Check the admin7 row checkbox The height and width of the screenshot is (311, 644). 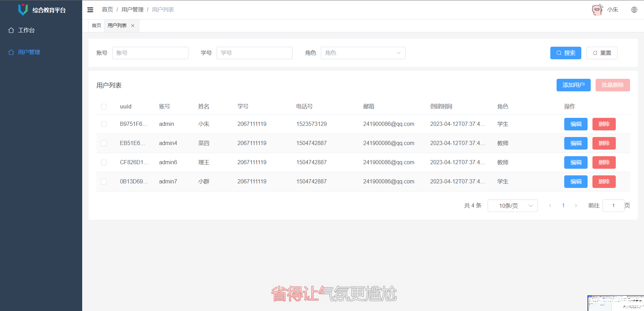(104, 182)
